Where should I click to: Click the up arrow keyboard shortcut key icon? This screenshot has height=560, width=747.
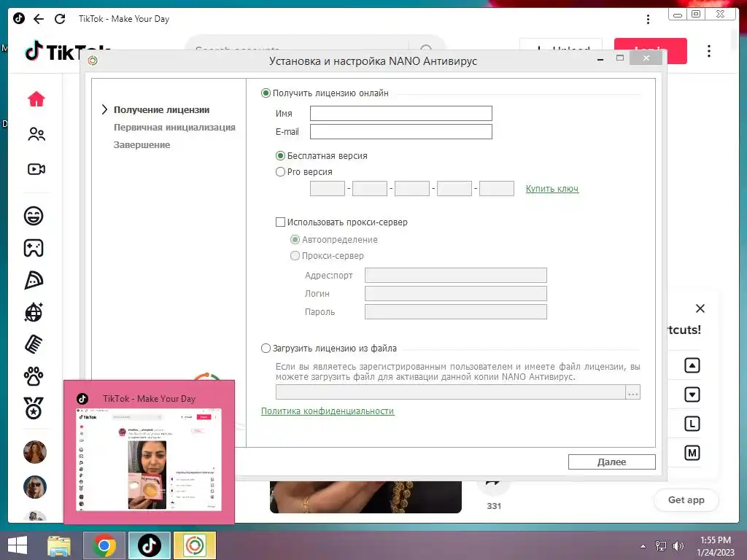coord(692,365)
